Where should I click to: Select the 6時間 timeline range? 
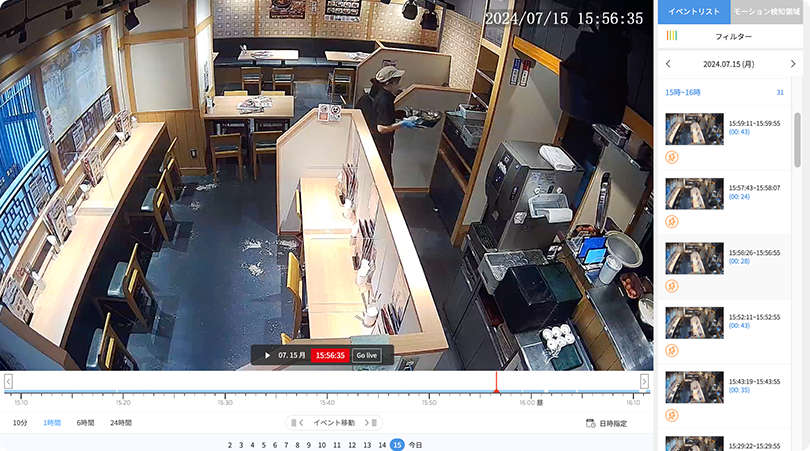point(85,423)
